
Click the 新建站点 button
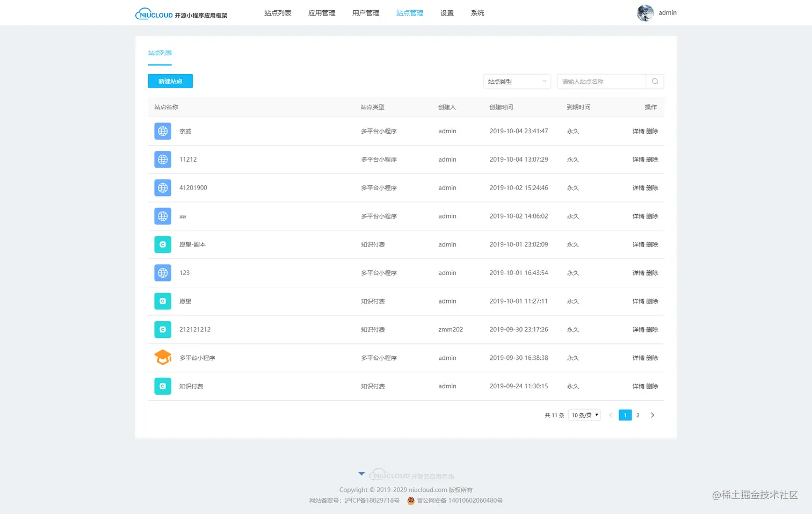(170, 81)
